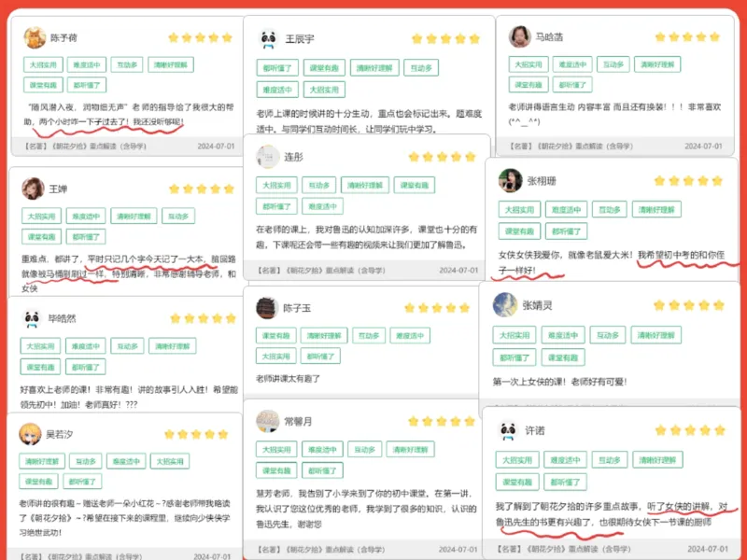Click the 2024-07-01 date on 连彤's card
The image size is (747, 560).
pos(458,270)
